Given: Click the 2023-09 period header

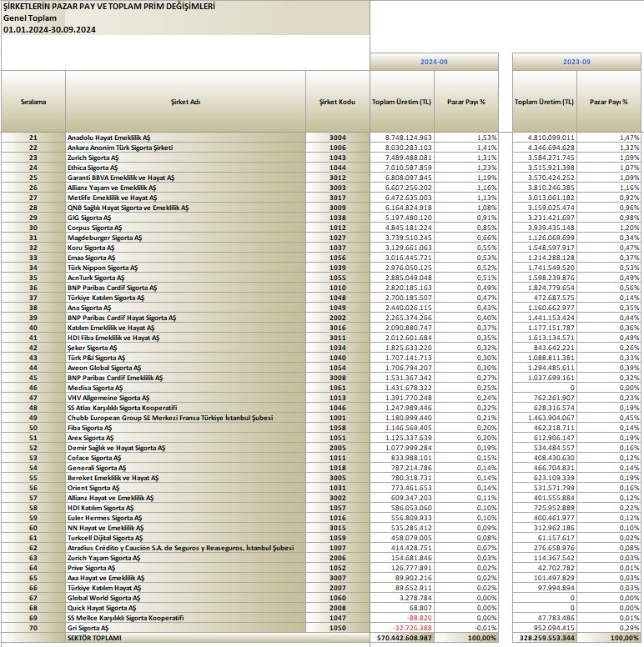Looking at the screenshot, I should click(x=576, y=62).
